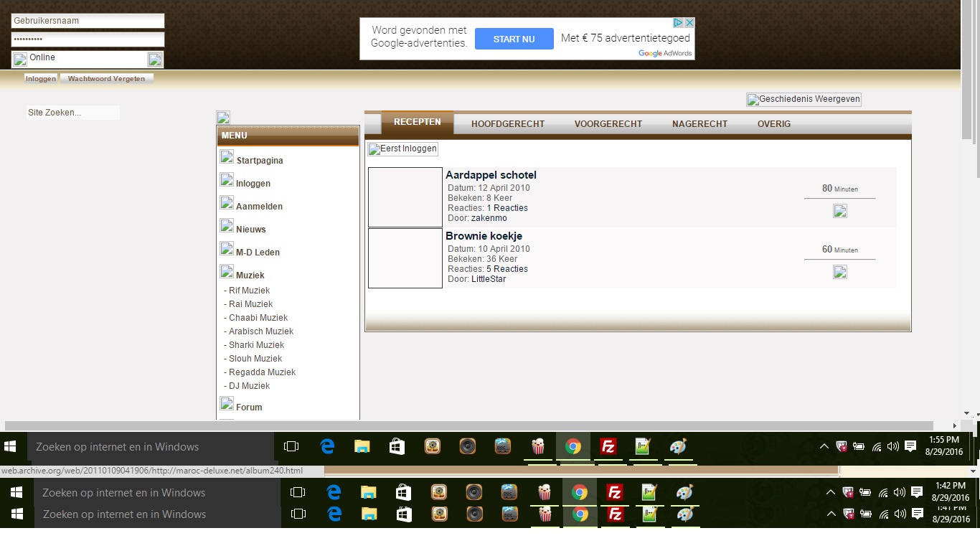Click Geschiedenis Weergeven

coord(804,100)
